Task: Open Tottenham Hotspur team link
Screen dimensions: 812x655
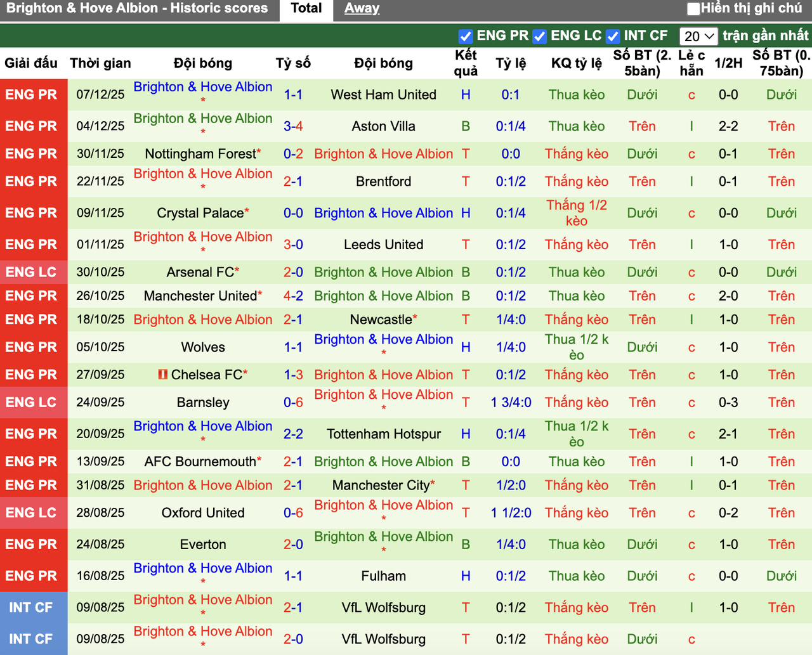Action: (x=384, y=434)
